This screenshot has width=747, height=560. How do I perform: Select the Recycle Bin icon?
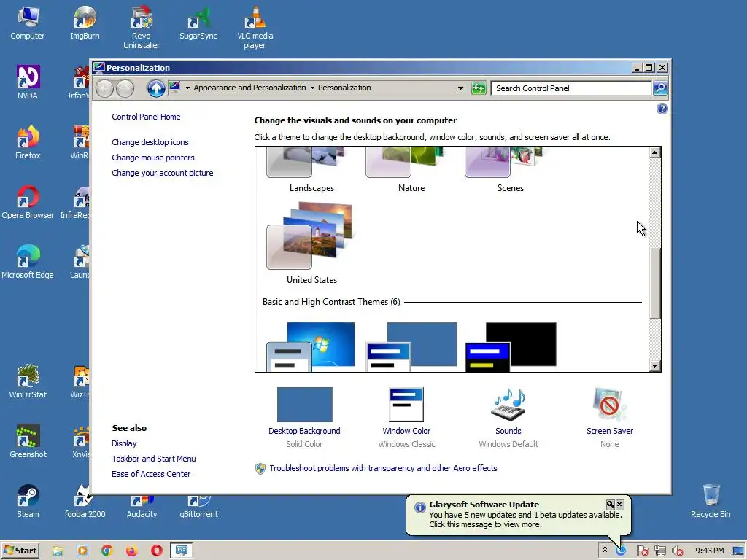(x=711, y=501)
